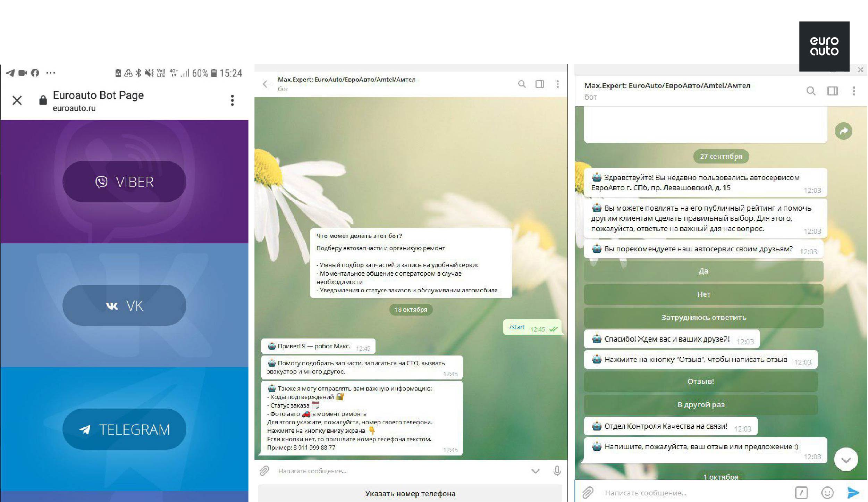The height and width of the screenshot is (502, 868).
Task: Click the 'Отзыв!' reply button
Action: 701,382
